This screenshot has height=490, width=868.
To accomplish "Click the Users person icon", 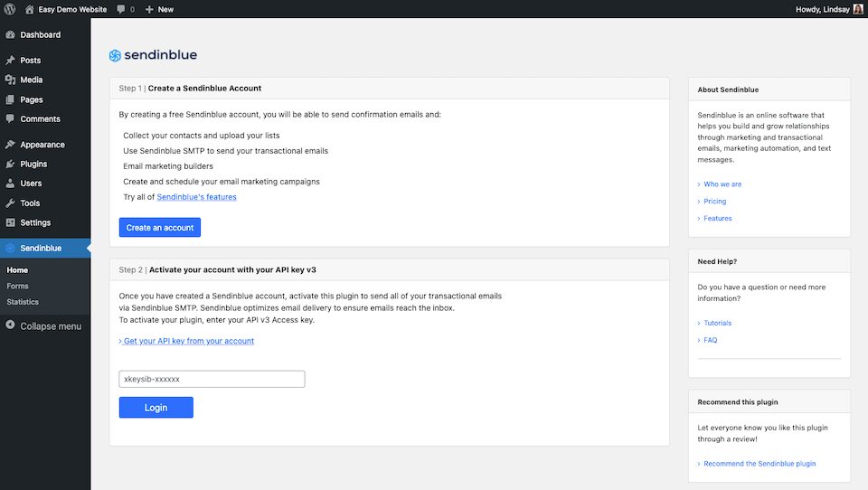I will point(10,184).
